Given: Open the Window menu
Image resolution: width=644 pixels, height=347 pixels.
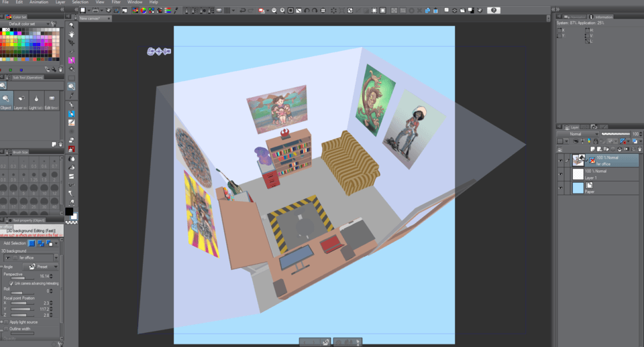Looking at the screenshot, I should tap(134, 2).
